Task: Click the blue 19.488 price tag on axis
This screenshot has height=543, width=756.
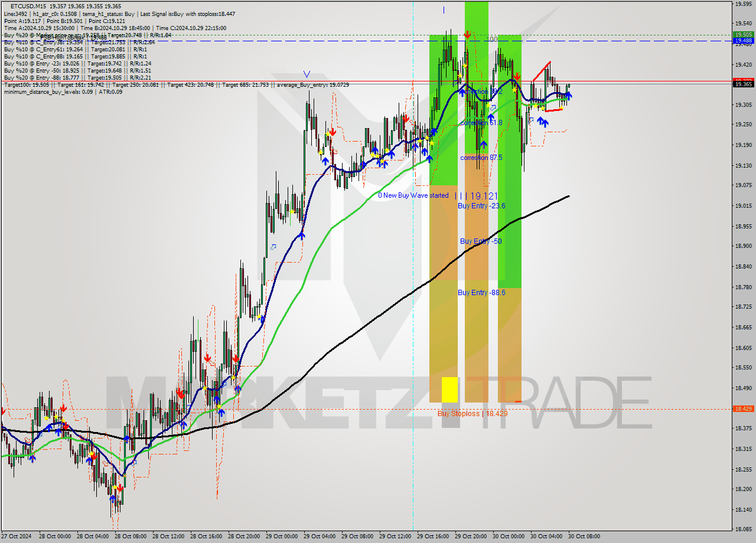Action: pos(743,40)
